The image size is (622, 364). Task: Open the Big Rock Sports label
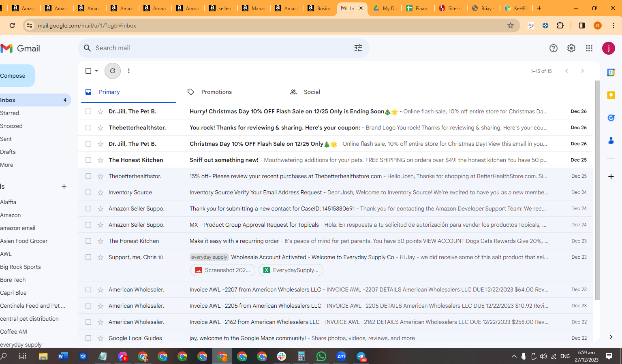tap(21, 267)
